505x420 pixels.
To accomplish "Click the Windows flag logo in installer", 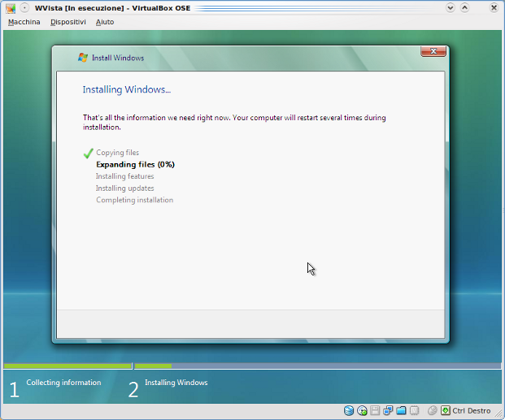I will pos(83,58).
